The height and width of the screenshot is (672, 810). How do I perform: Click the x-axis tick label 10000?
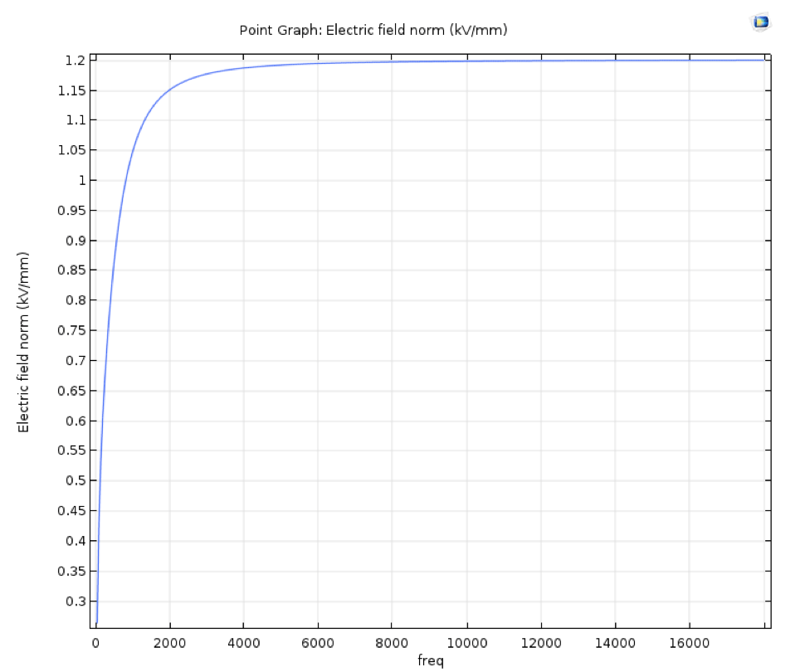tap(467, 643)
